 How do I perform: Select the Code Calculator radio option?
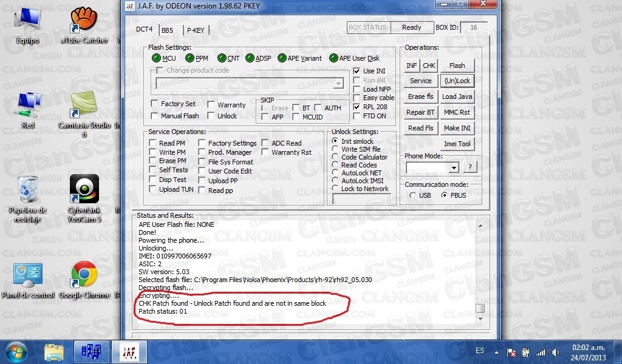tap(335, 157)
